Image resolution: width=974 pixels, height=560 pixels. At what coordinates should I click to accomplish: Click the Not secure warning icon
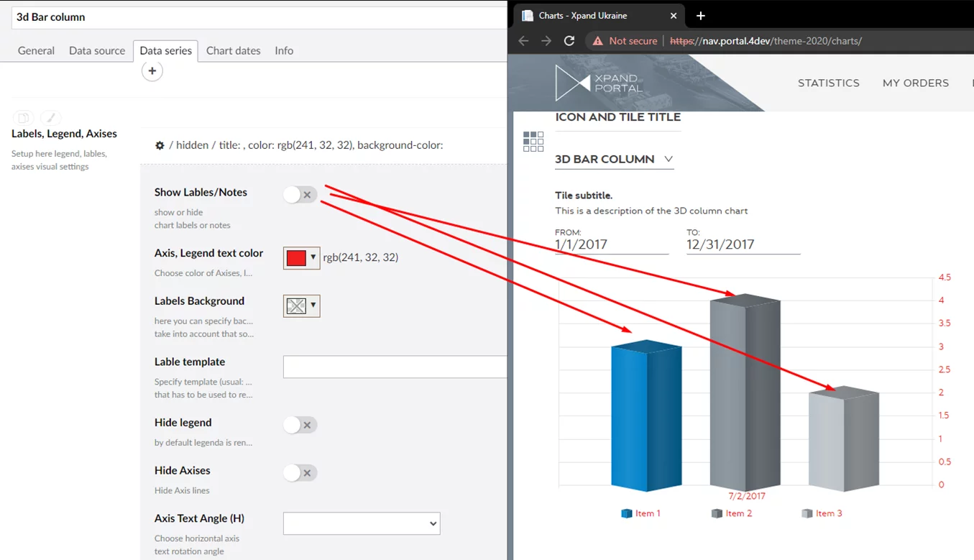597,41
